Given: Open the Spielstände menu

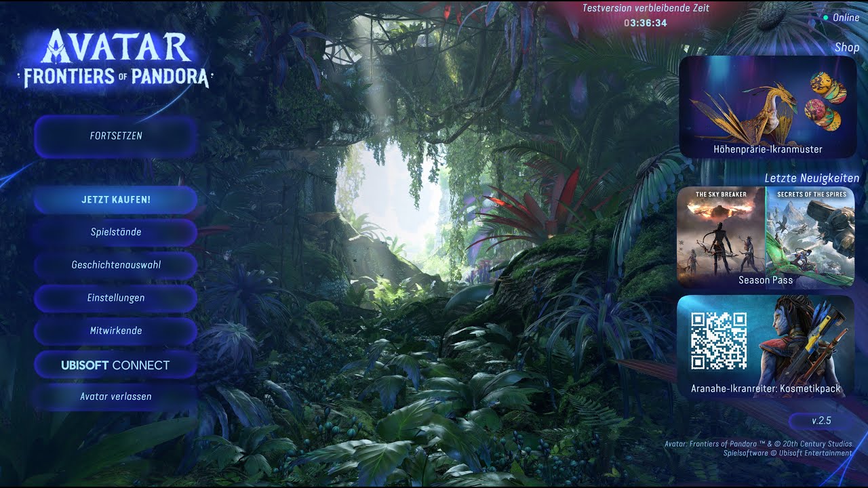Looking at the screenshot, I should point(116,232).
